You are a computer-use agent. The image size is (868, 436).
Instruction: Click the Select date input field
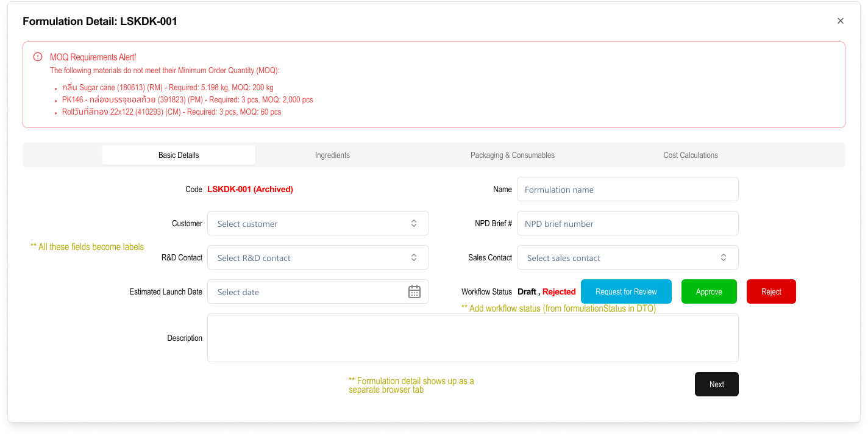(318, 291)
